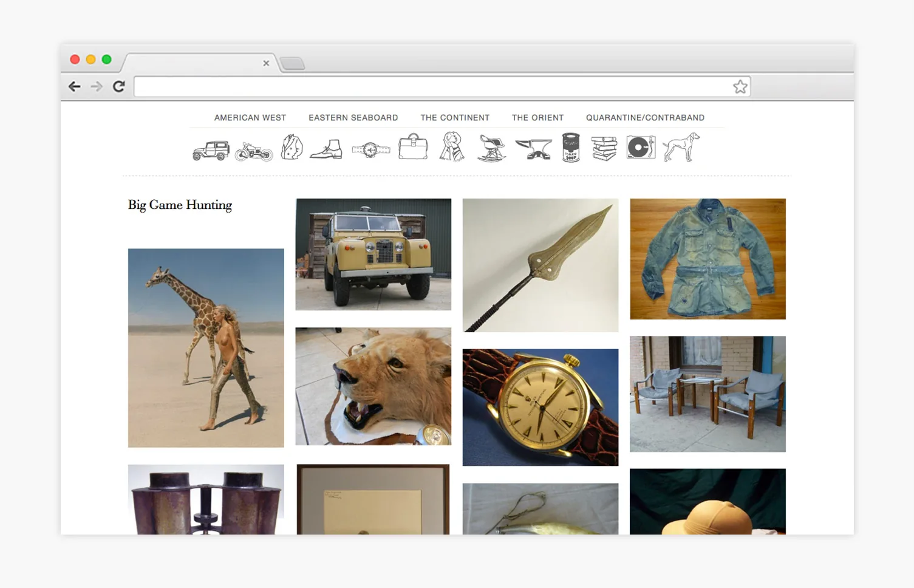Click the browser forward arrow

pyautogui.click(x=97, y=86)
